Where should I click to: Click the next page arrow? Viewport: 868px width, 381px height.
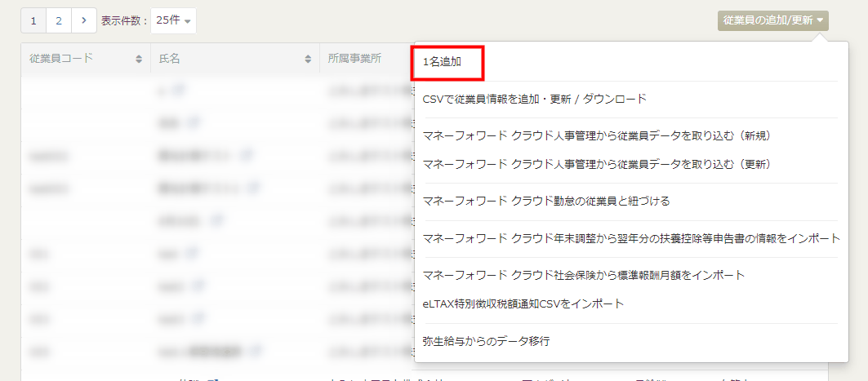[83, 20]
